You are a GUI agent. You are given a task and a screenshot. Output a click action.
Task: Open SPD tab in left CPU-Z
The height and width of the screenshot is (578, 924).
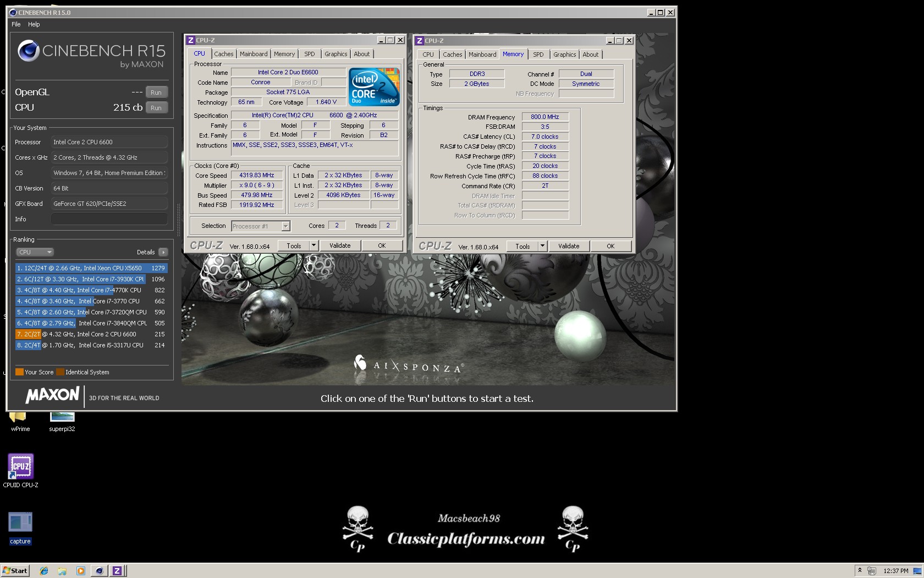tap(310, 54)
